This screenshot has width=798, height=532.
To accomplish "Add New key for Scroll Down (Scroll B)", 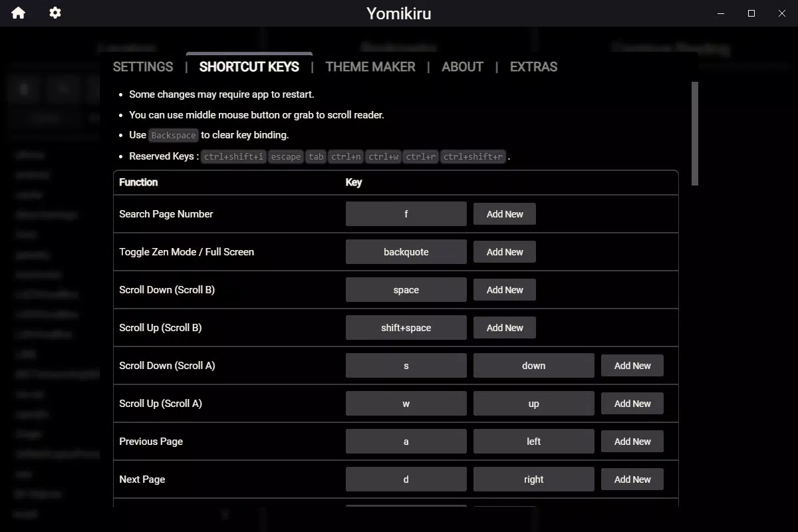I will click(505, 290).
